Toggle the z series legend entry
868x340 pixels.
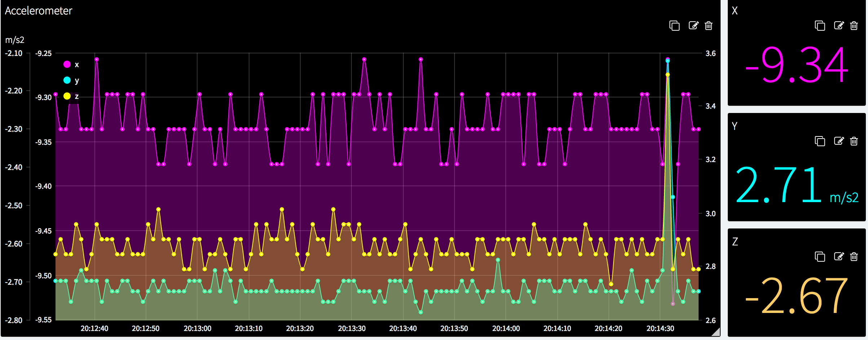coord(71,96)
